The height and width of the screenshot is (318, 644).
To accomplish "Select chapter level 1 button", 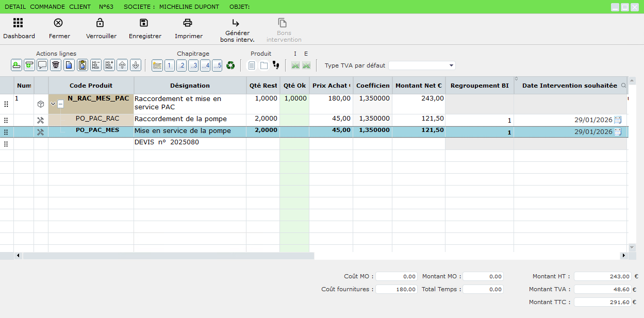I will tap(170, 65).
